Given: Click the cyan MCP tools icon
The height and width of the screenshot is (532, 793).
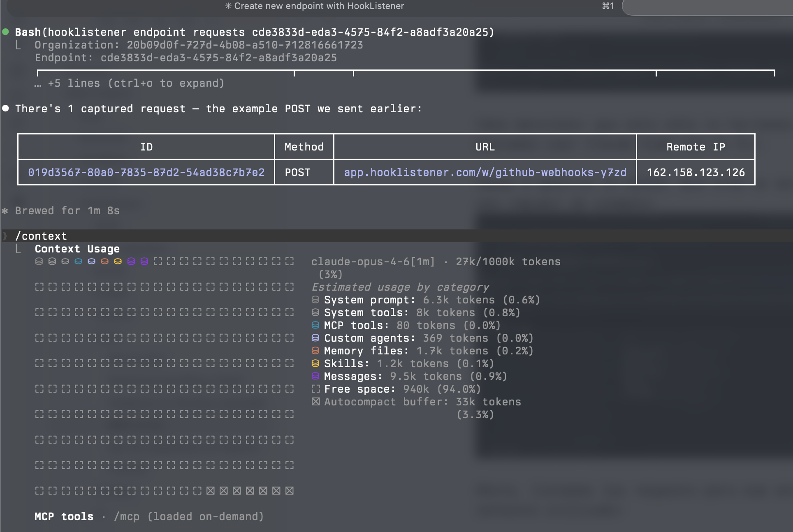Looking at the screenshot, I should [x=315, y=325].
